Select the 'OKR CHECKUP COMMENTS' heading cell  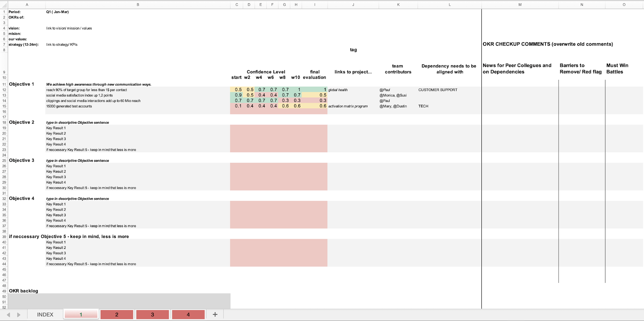[x=548, y=44]
